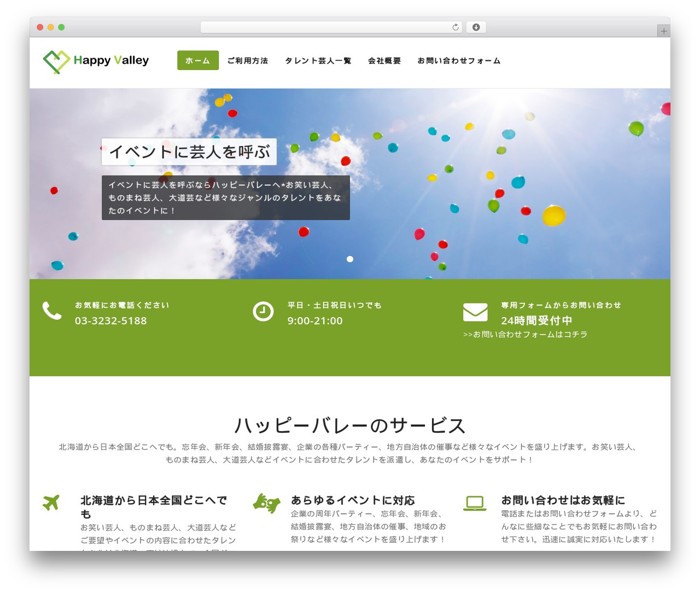Image resolution: width=700 pixels, height=593 pixels.
Task: Click the laptop icon beside お問い合わせはお気軽に
Action: (x=475, y=503)
